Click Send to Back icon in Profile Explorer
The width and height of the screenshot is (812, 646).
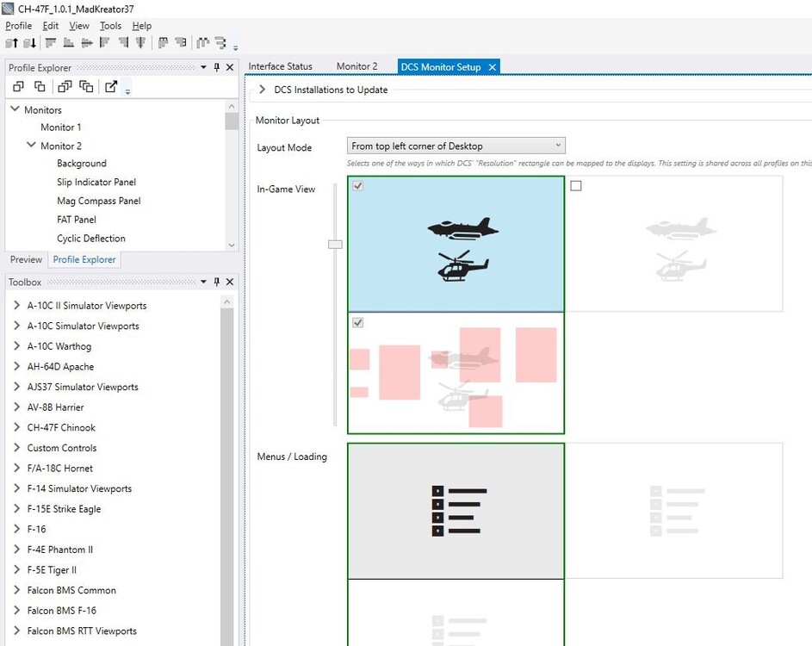pyautogui.click(x=86, y=86)
